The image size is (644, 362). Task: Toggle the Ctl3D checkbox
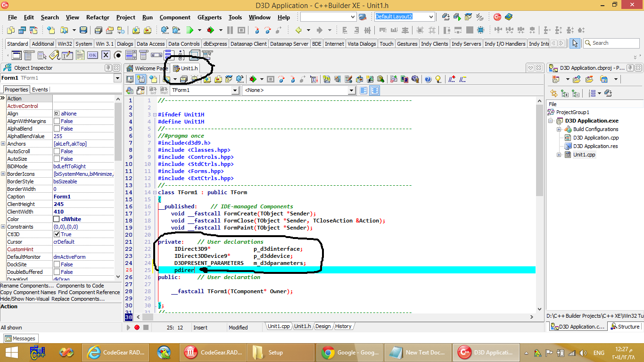(x=57, y=234)
